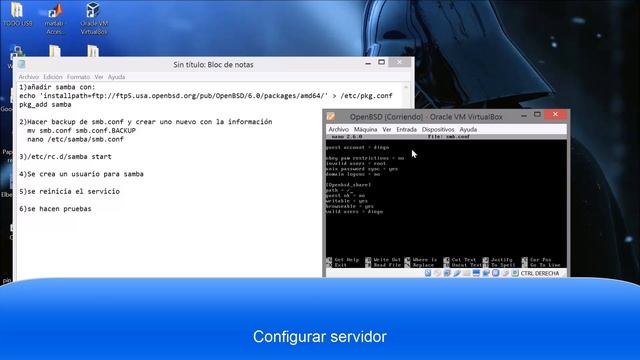
Task: Click the CTRL DERECHA host key label
Action: click(540, 273)
